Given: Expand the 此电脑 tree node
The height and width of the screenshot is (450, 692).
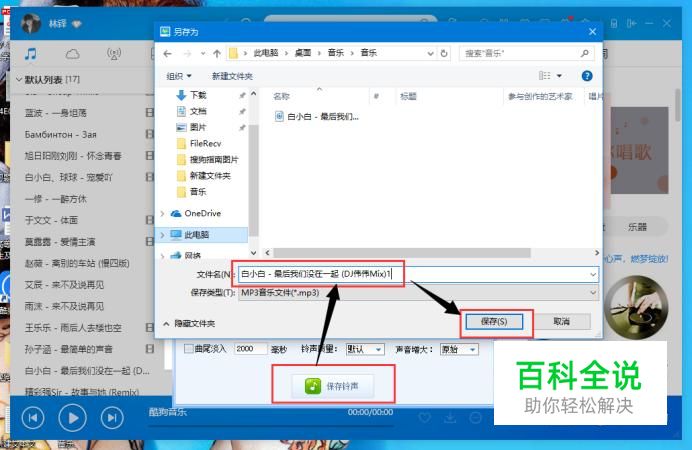Looking at the screenshot, I should tap(162, 235).
